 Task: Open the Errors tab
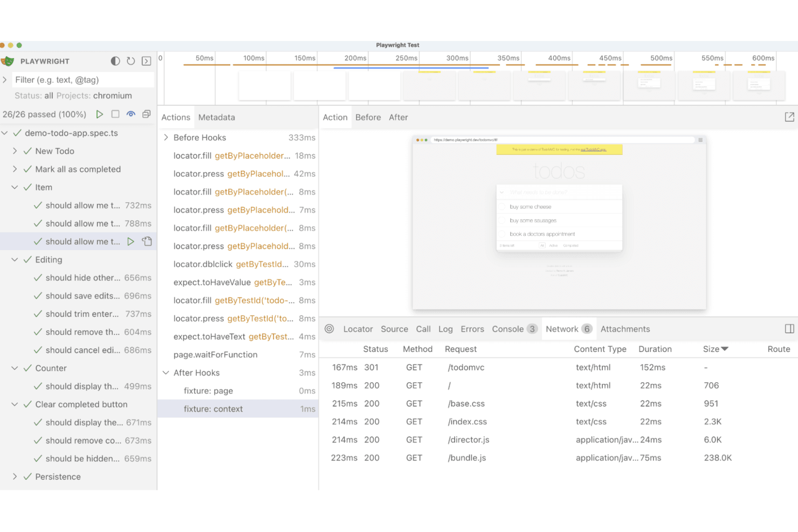[x=472, y=329]
